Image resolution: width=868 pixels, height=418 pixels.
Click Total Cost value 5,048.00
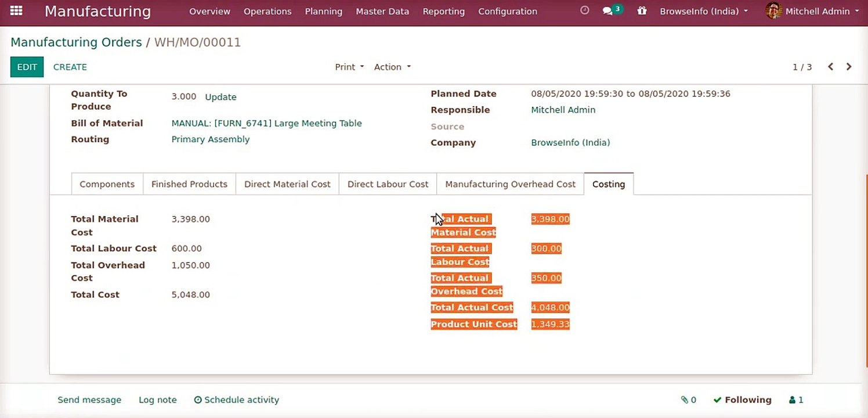point(190,295)
